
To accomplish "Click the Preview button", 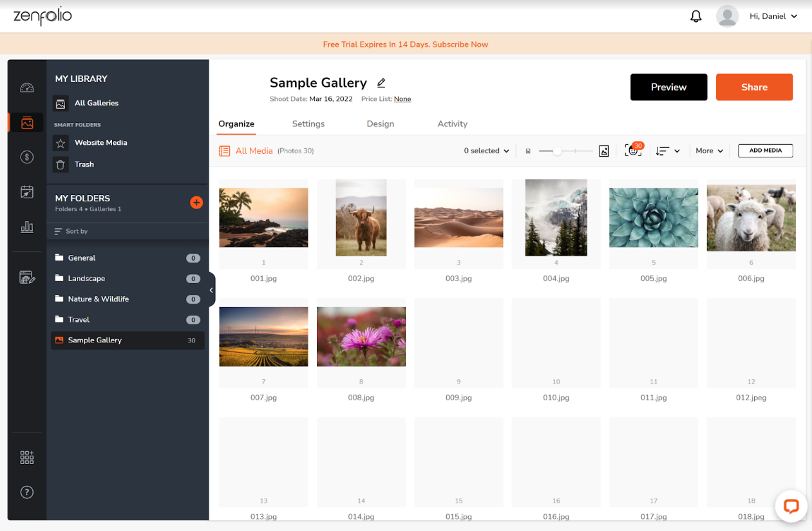I will pyautogui.click(x=668, y=87).
